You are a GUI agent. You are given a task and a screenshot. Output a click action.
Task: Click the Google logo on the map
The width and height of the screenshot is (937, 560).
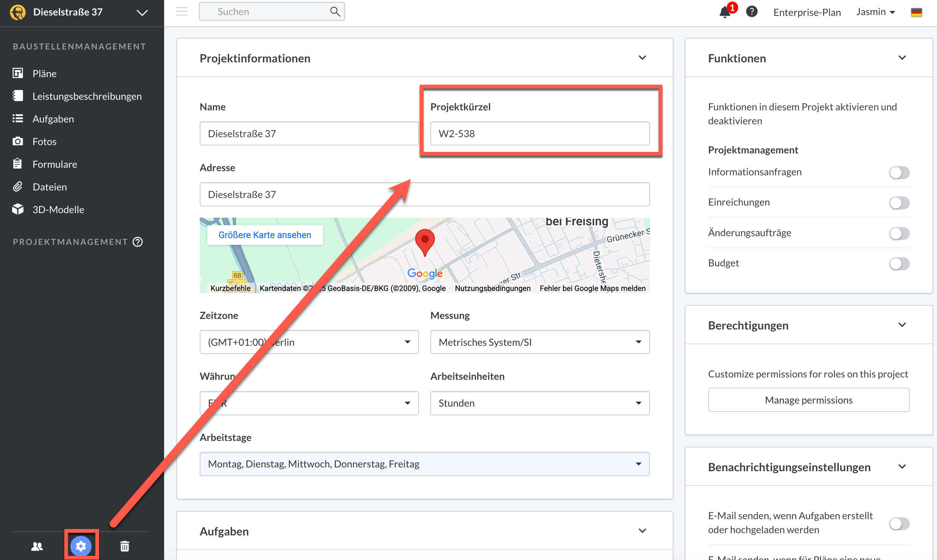(x=425, y=273)
